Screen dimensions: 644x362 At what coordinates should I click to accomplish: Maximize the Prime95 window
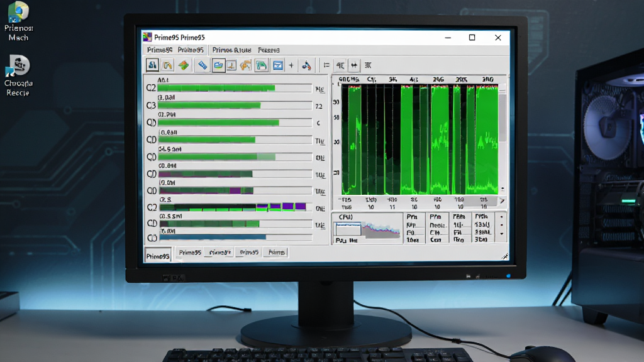[472, 37]
